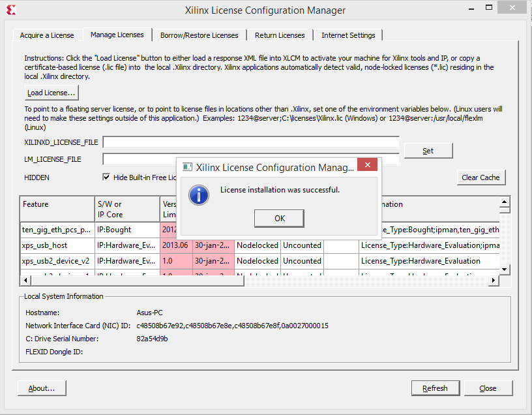532x415 pixels.
Task: Toggle the Hide Built-in Free Licenses checkbox
Action: [106, 177]
